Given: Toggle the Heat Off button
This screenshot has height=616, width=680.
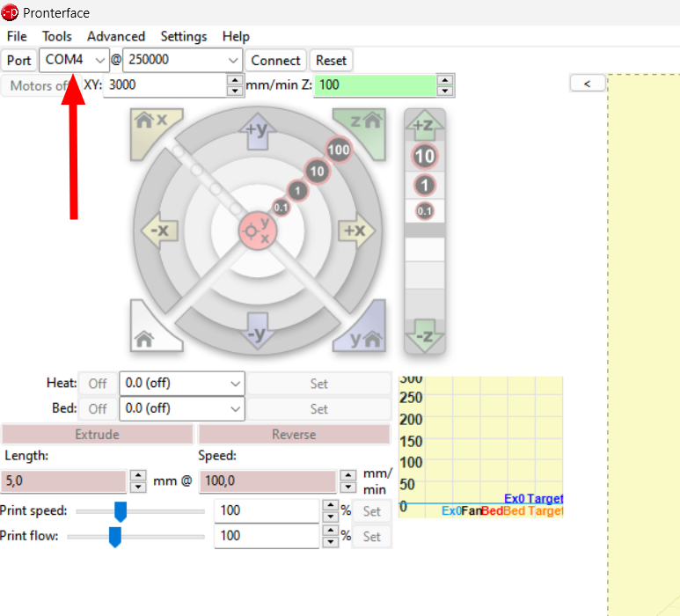Looking at the screenshot, I should tap(97, 384).
